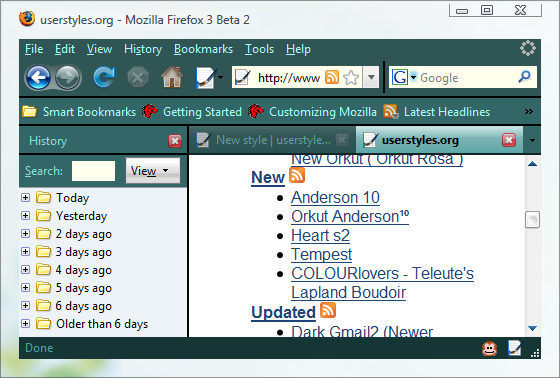Open the Orkut Anderson¹⁰ link
560x378 pixels.
pyautogui.click(x=350, y=217)
